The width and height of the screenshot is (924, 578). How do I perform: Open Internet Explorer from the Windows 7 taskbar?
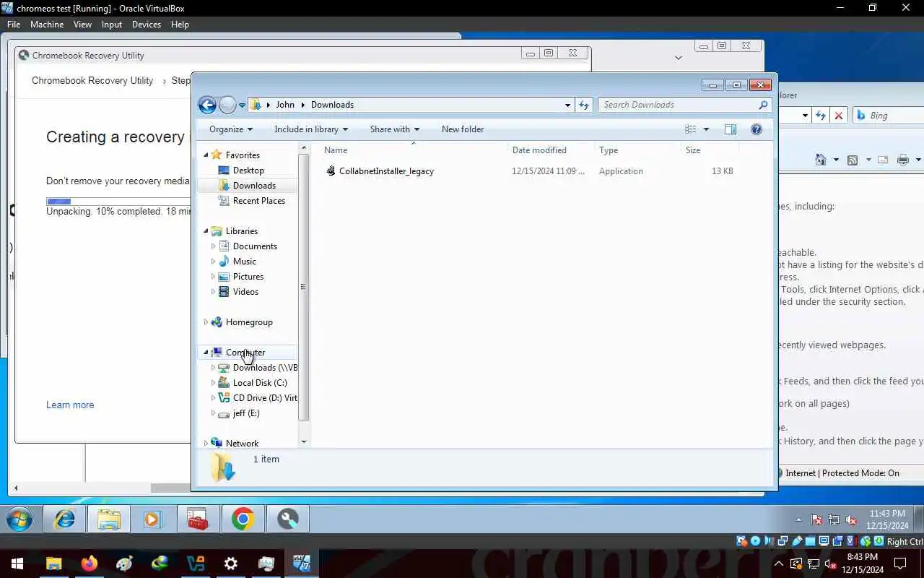(x=65, y=519)
